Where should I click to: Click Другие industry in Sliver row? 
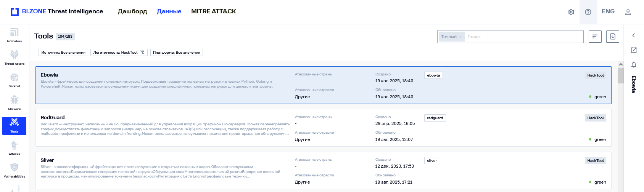[x=302, y=182]
